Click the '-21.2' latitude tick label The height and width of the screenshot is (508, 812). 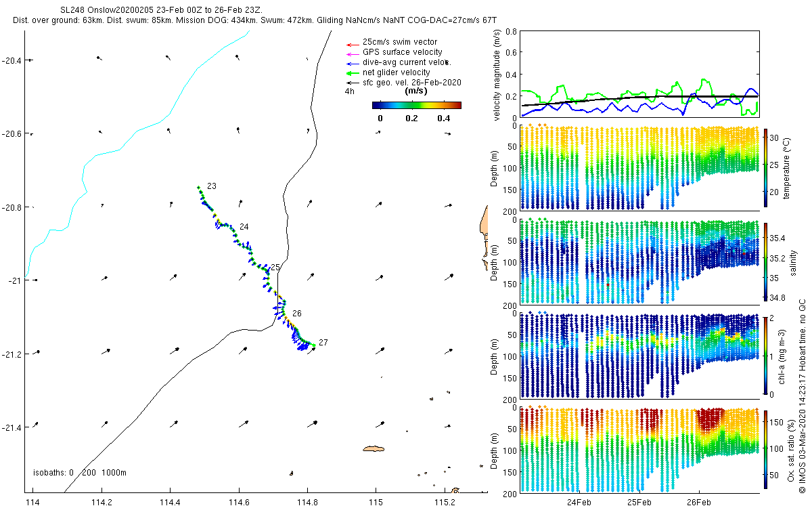coord(12,354)
